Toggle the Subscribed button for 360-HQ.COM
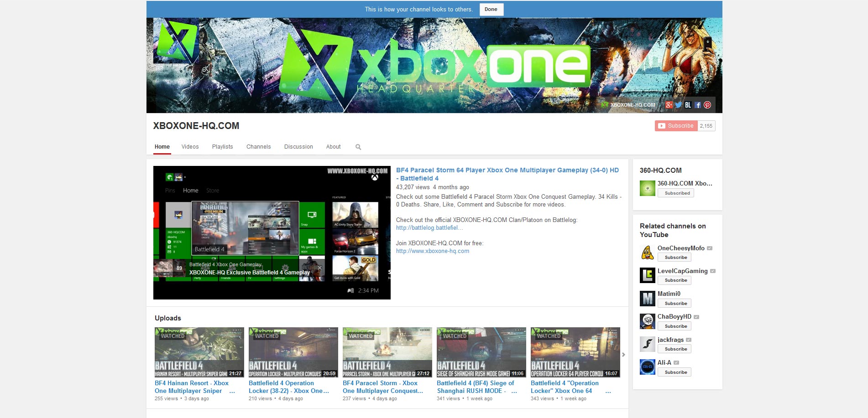Screen dimensions: 868x418 [x=675, y=193]
